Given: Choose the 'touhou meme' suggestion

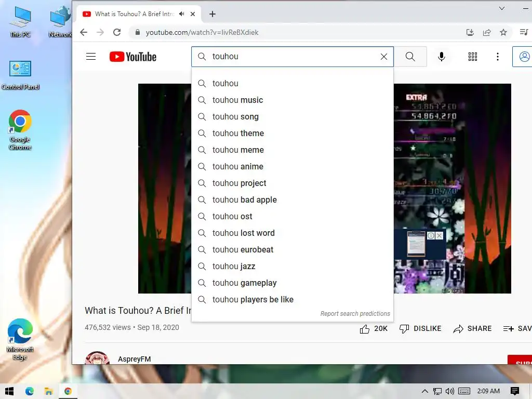Looking at the screenshot, I should (292, 150).
